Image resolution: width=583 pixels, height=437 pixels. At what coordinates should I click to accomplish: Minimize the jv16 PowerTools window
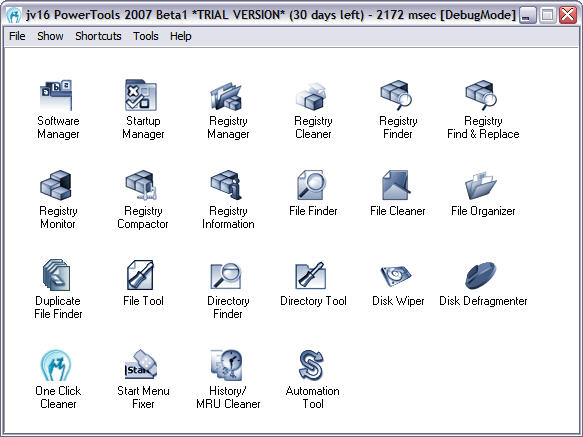(x=527, y=15)
